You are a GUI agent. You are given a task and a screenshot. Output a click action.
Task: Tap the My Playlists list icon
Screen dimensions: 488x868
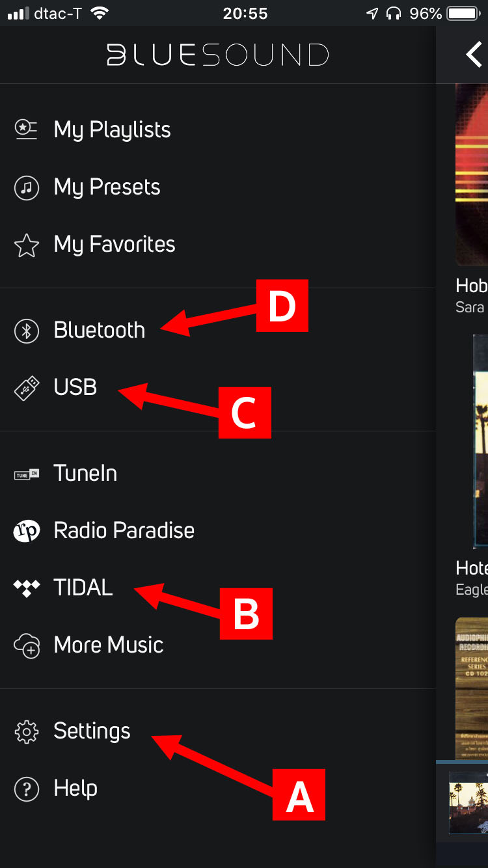point(27,129)
